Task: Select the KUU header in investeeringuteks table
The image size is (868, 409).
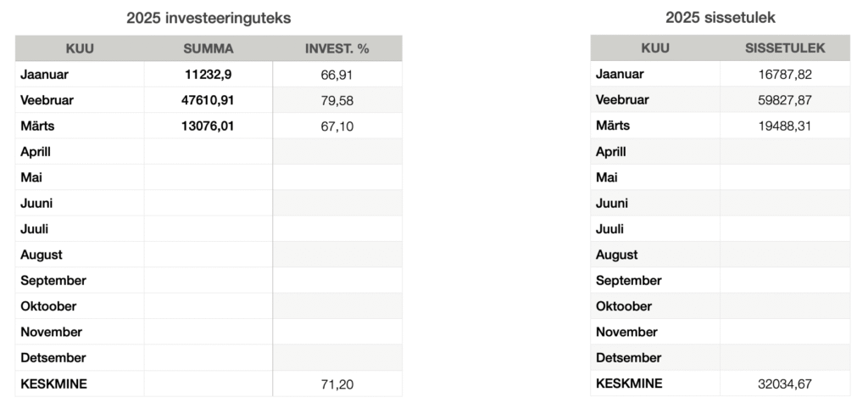Action: pos(80,48)
